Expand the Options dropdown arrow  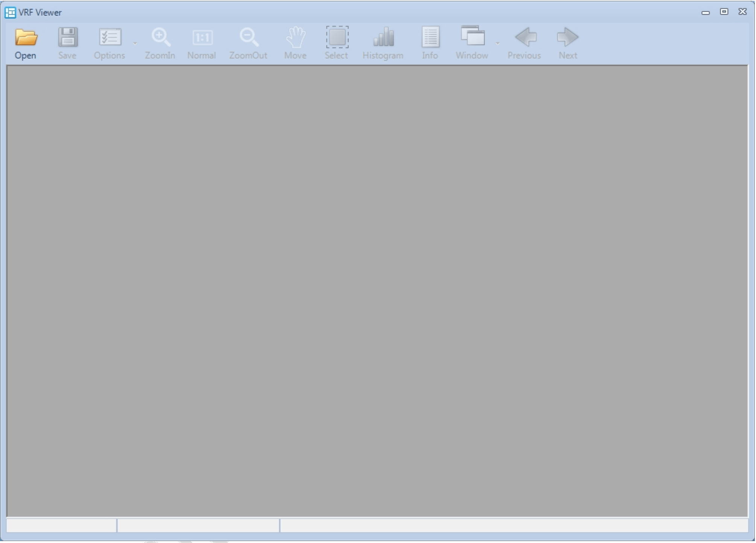(x=135, y=44)
